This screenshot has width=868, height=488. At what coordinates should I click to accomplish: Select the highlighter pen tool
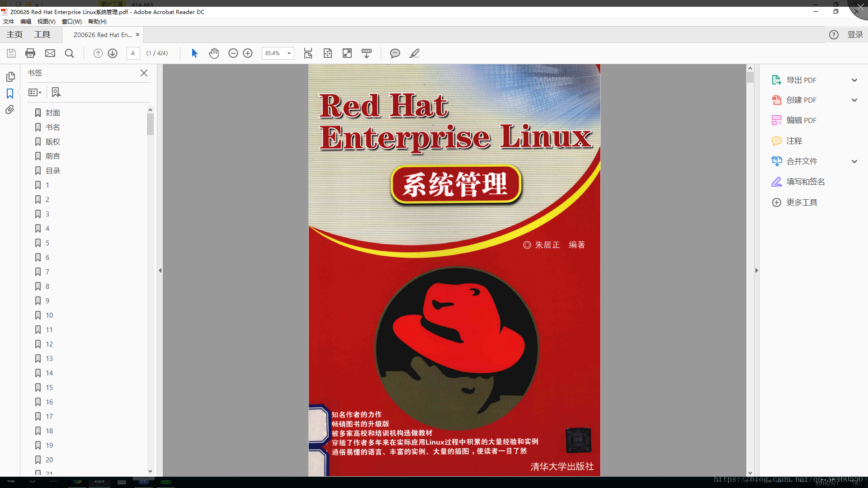click(415, 53)
